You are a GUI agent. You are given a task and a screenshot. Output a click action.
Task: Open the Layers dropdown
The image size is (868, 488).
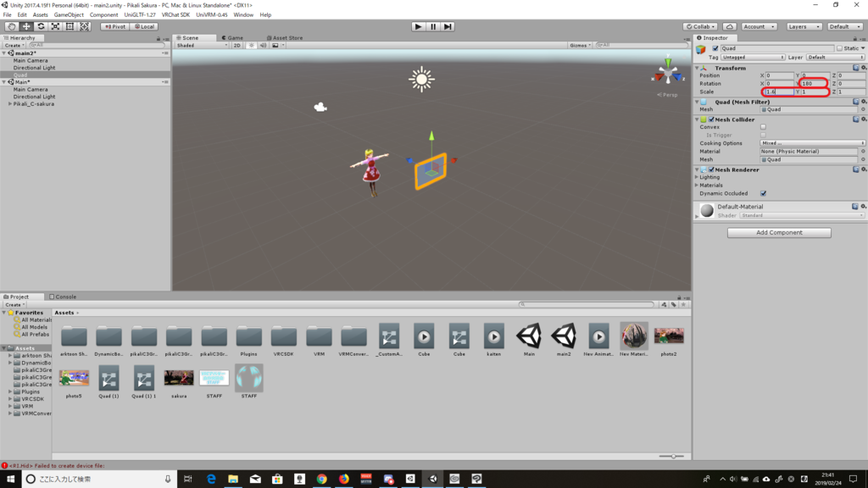click(804, 26)
